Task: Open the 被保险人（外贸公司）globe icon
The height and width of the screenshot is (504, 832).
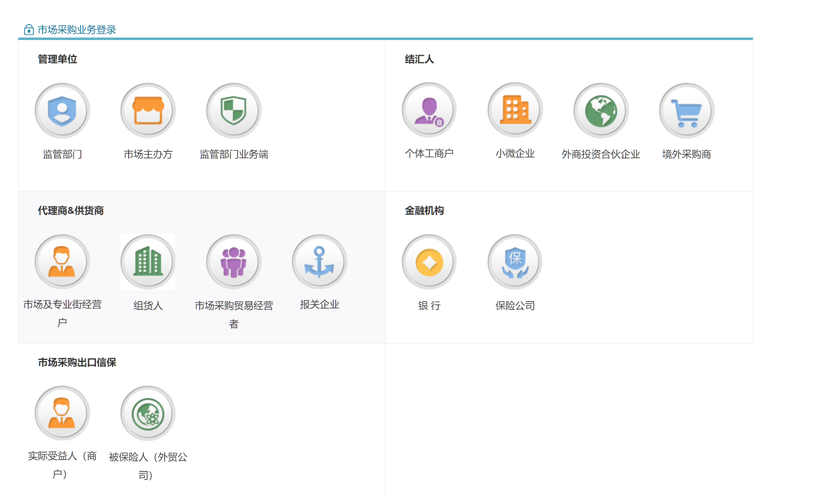Action: [x=148, y=413]
